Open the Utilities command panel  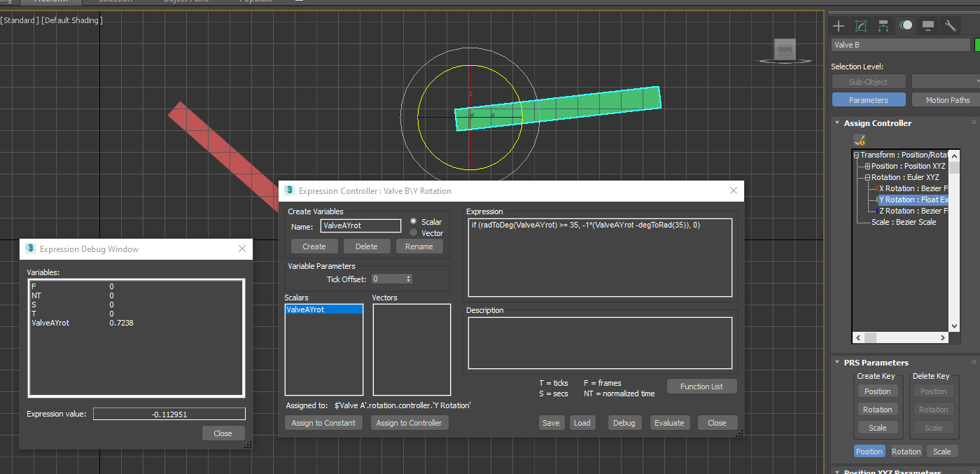pyautogui.click(x=951, y=26)
